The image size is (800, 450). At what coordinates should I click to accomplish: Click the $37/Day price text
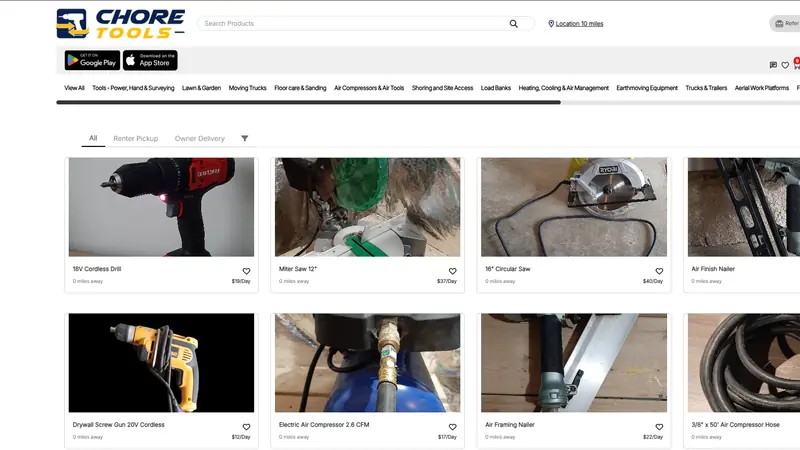point(447,281)
